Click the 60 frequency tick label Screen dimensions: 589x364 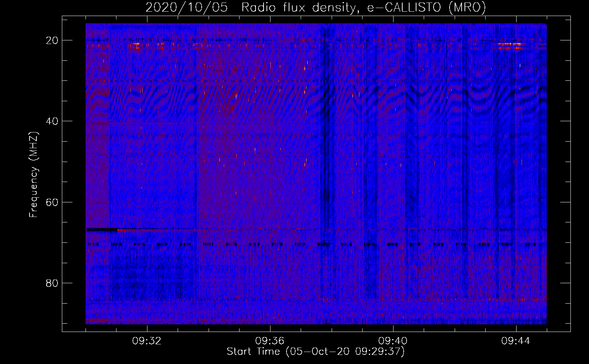(x=52, y=202)
